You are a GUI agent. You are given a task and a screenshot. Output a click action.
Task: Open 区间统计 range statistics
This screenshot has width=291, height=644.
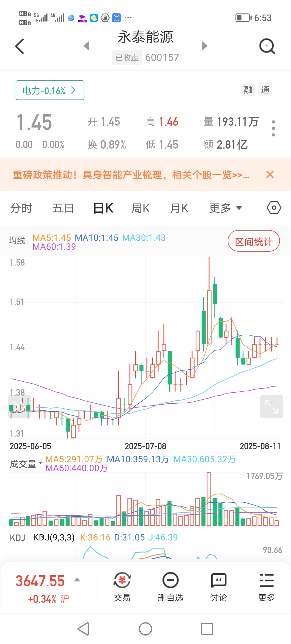pyautogui.click(x=254, y=241)
